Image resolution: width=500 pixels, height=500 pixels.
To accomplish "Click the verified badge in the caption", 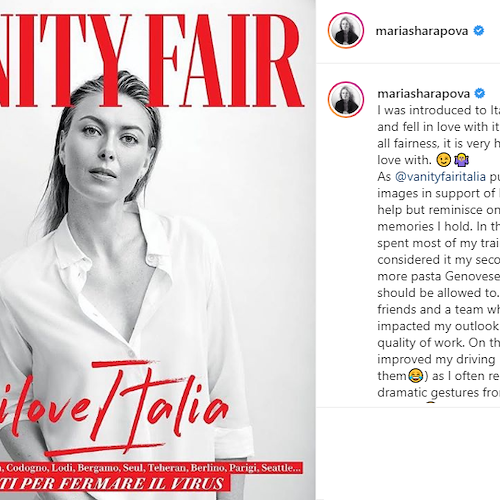I will tap(479, 94).
